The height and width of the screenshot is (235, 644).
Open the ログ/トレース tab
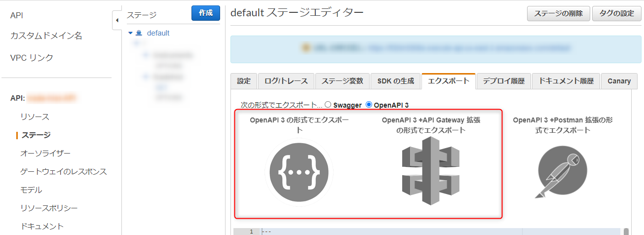coord(286,81)
